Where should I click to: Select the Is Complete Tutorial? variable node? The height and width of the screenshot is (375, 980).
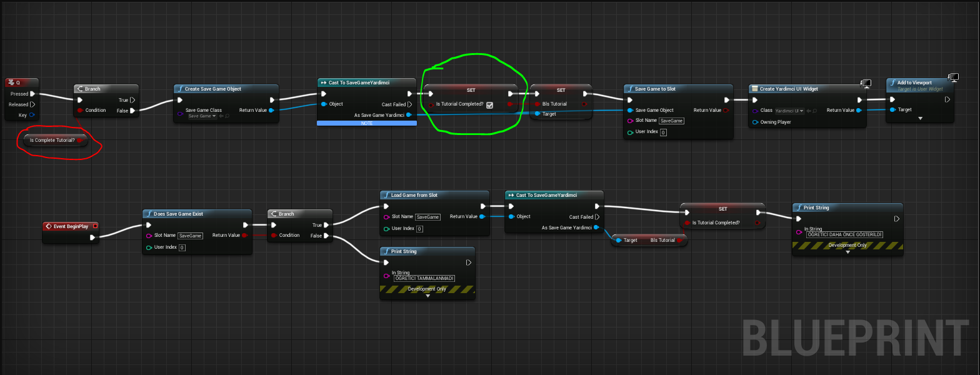[x=56, y=140]
